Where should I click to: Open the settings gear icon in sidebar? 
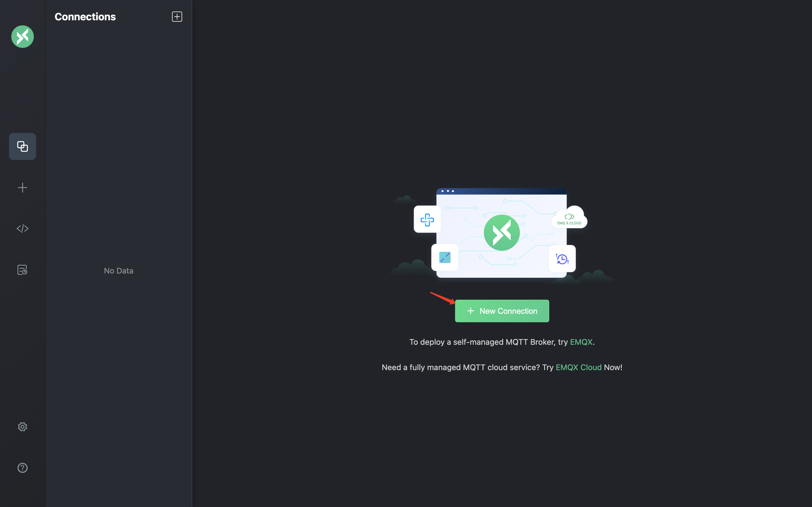click(x=22, y=426)
